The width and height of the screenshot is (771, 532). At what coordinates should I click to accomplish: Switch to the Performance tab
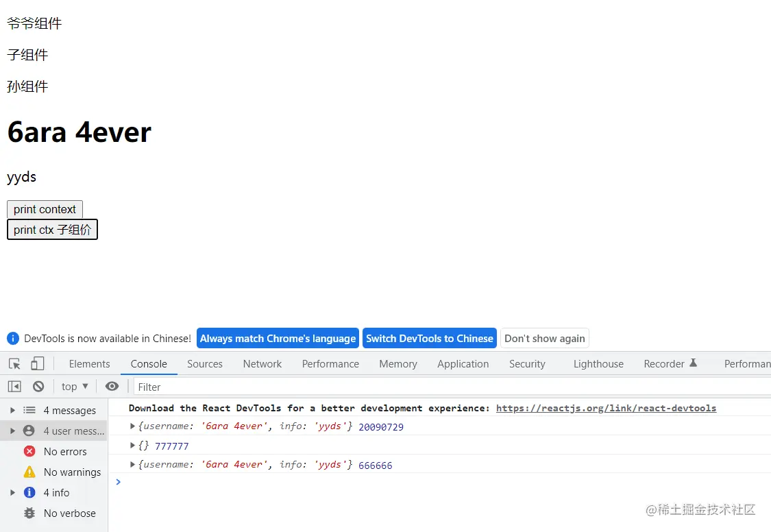(330, 364)
